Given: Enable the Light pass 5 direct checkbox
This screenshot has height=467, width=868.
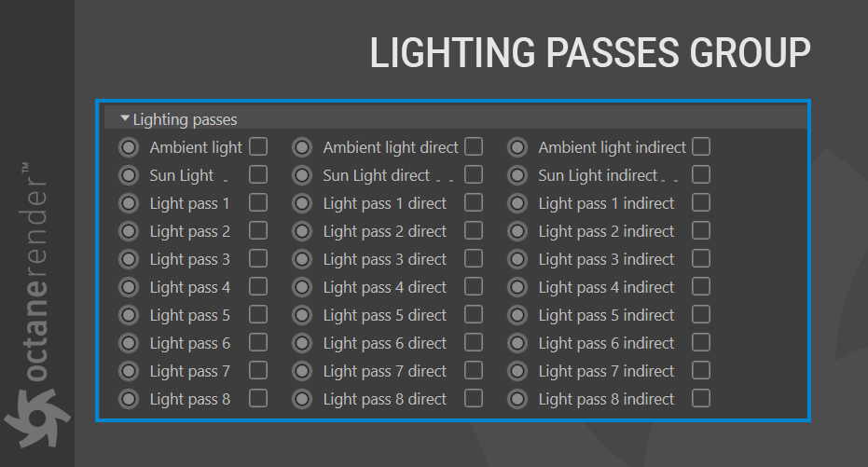Looking at the screenshot, I should tap(474, 314).
